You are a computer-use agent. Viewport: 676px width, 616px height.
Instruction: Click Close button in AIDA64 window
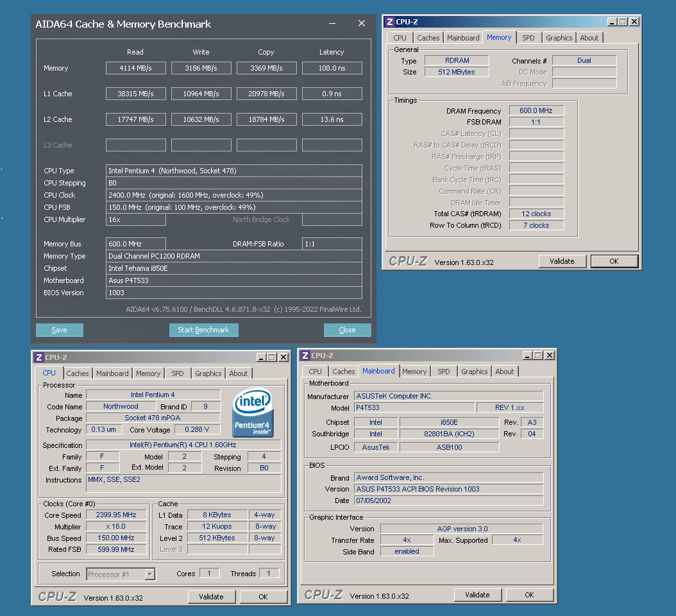click(347, 330)
